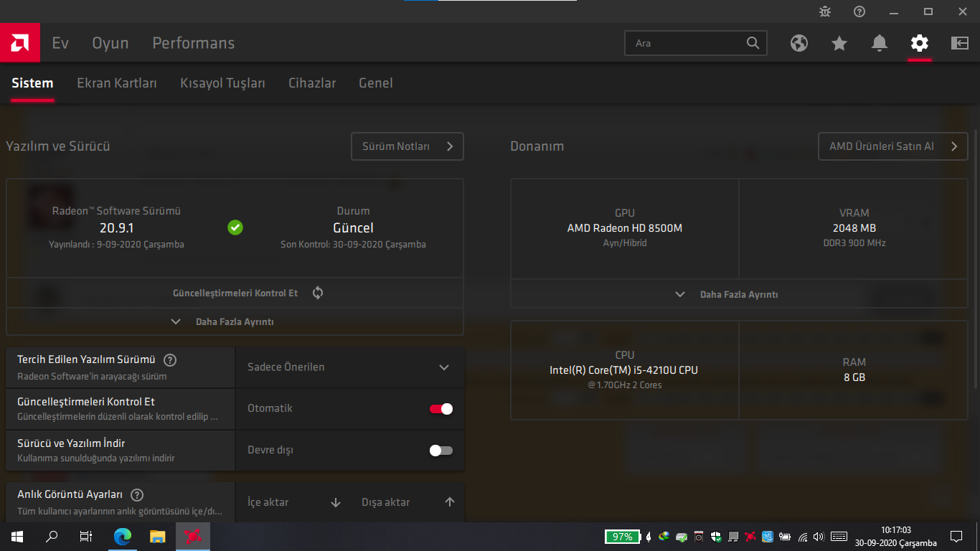Viewport: 980px width, 551px height.
Task: Toggle Sürücü ve Yazılım İndir switch
Action: [441, 451]
